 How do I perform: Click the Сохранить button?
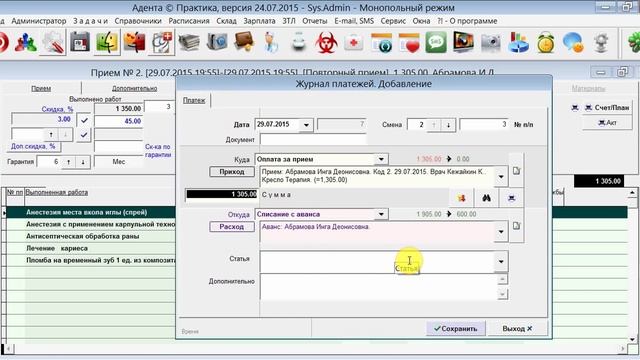[x=456, y=329]
